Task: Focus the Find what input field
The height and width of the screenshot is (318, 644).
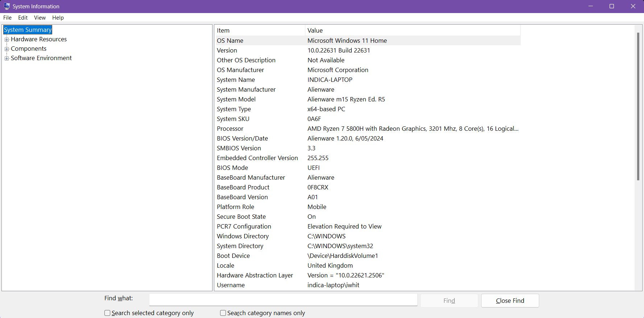Action: (x=283, y=300)
